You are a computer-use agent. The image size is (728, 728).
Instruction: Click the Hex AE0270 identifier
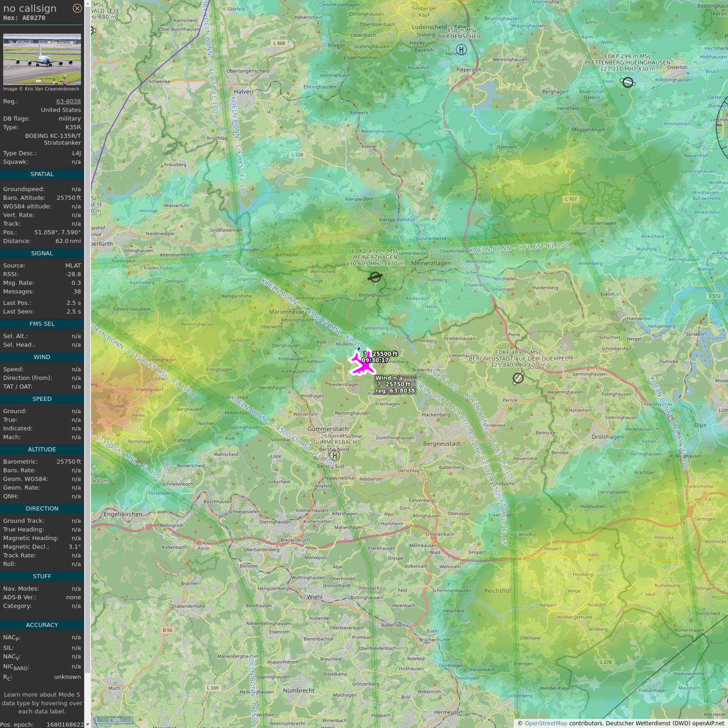click(x=24, y=18)
